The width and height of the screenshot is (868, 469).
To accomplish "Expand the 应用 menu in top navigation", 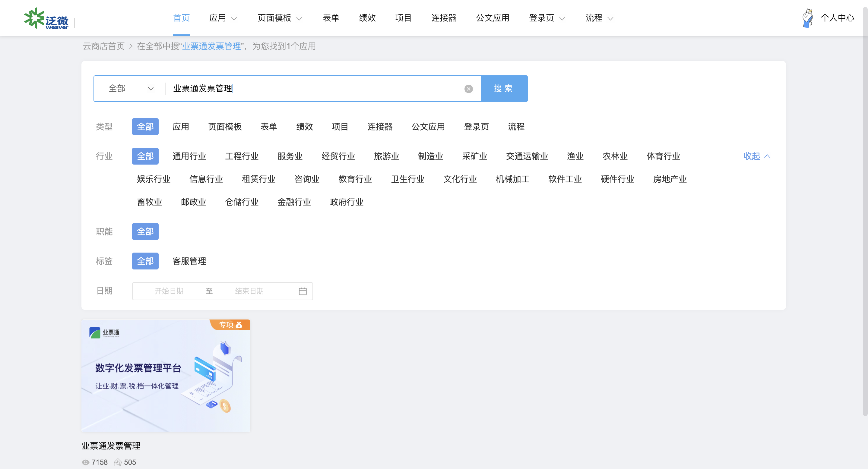I will 223,18.
